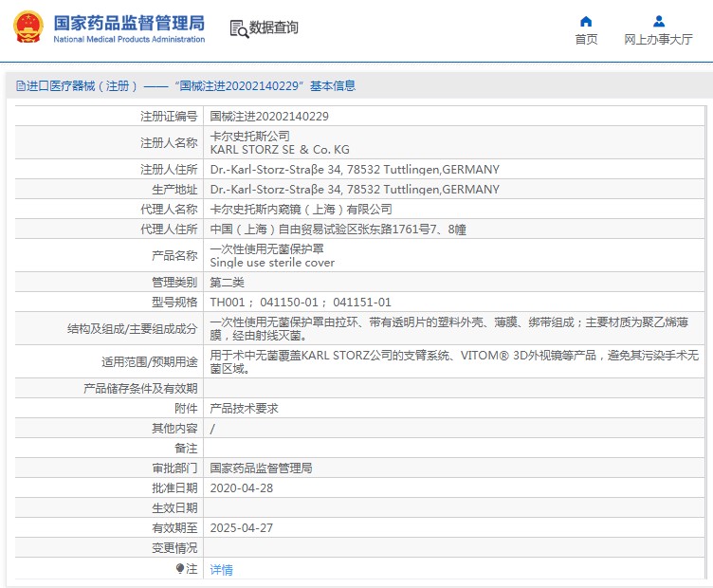Click the 代理人住所 label
Viewport: 713px width, 588px height.
coord(169,230)
